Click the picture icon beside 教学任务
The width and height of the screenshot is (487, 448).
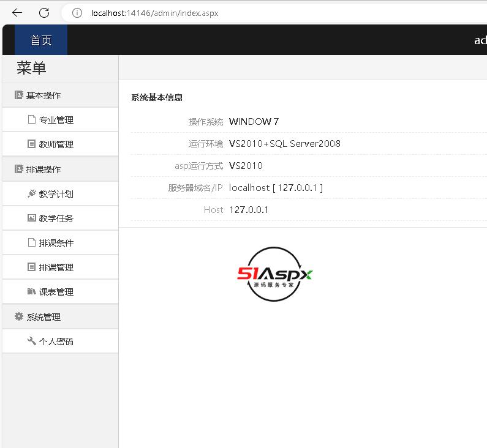coord(32,218)
